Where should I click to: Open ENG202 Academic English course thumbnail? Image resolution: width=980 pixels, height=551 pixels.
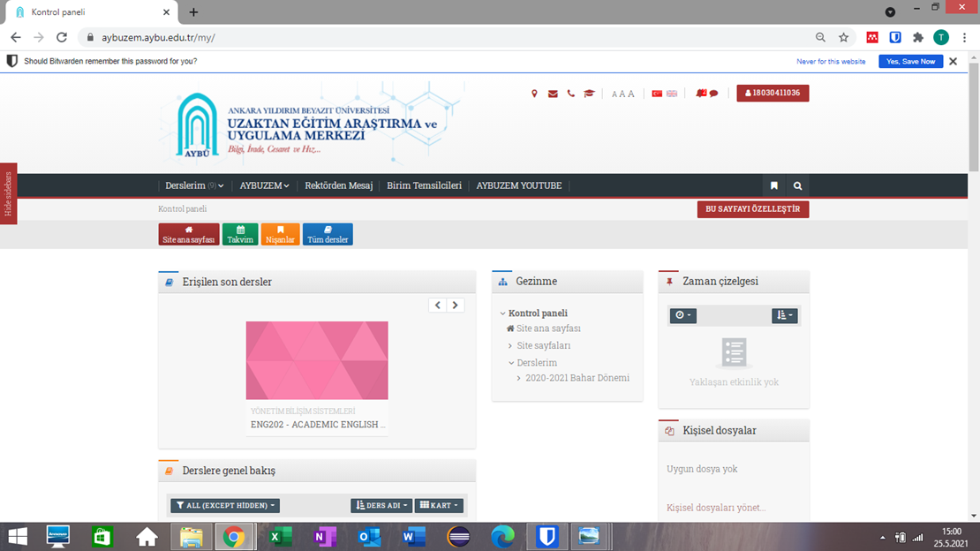pyautogui.click(x=317, y=360)
